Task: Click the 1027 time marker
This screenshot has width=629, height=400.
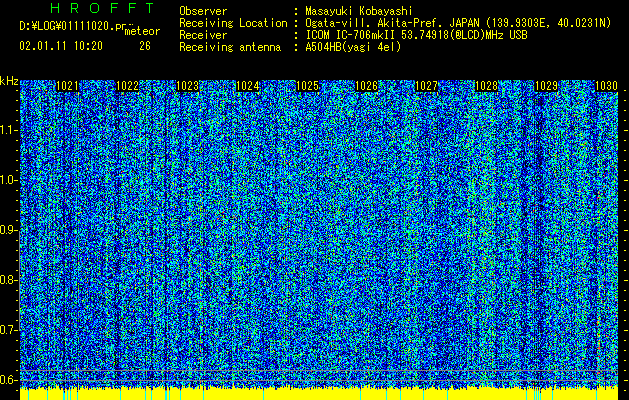Action: coord(426,86)
